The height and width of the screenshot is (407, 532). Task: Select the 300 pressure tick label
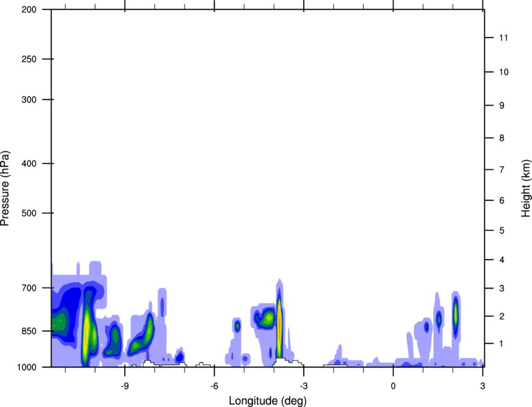(29, 100)
